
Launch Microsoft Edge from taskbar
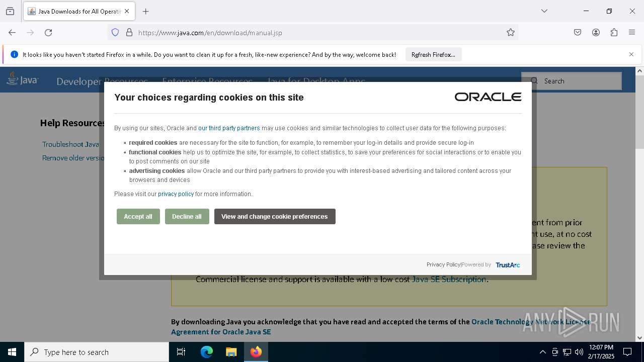207,352
